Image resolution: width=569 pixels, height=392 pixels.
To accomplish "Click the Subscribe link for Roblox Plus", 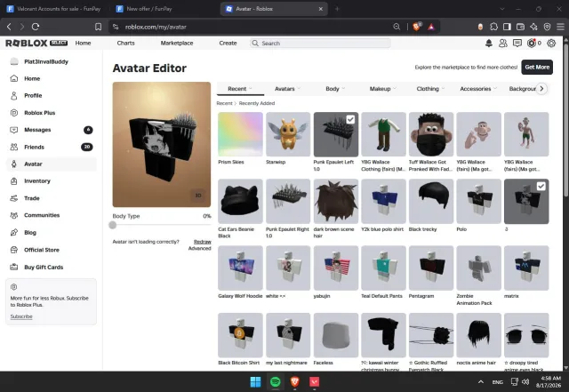I will click(21, 316).
